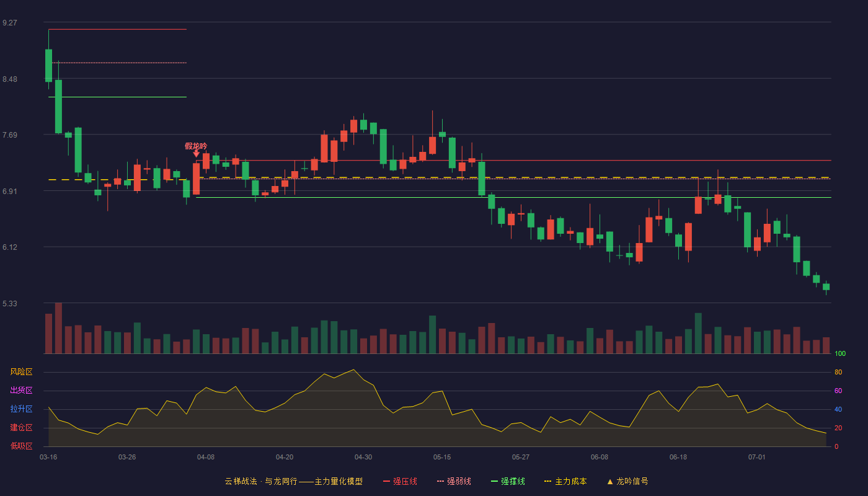Toggle the 强撑线 legend item

click(x=508, y=481)
